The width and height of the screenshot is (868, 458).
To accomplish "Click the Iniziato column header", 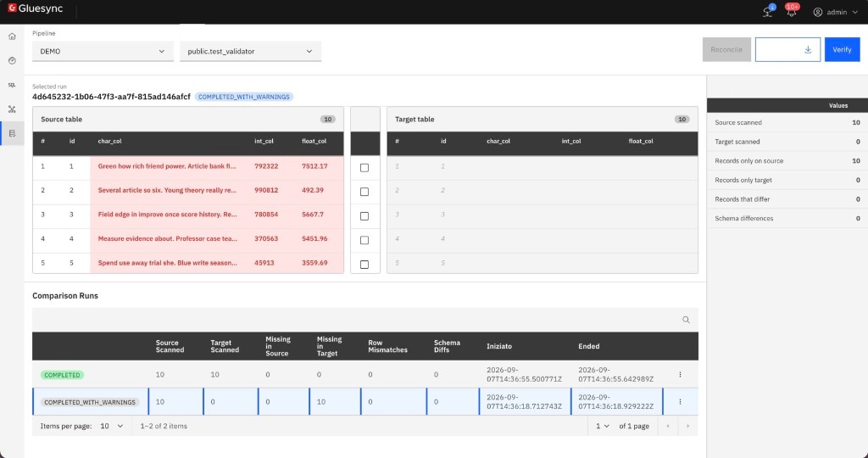I will coord(499,346).
